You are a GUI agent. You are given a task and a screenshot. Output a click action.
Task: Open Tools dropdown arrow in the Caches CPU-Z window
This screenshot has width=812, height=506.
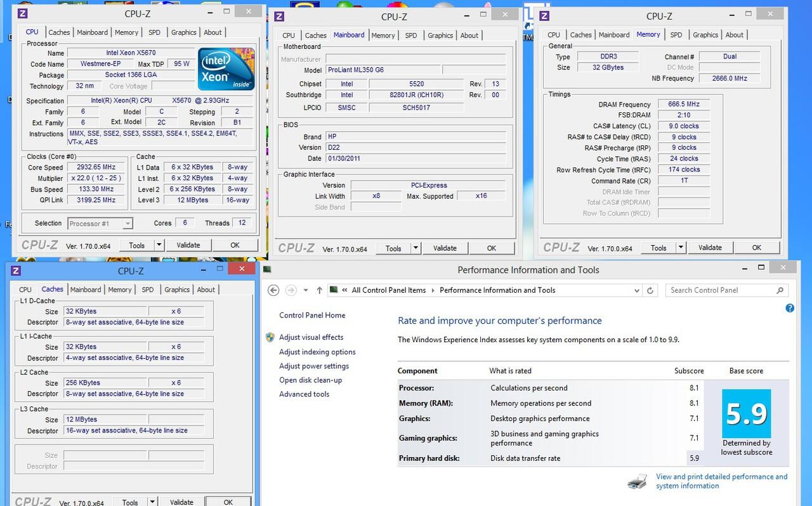152,502
